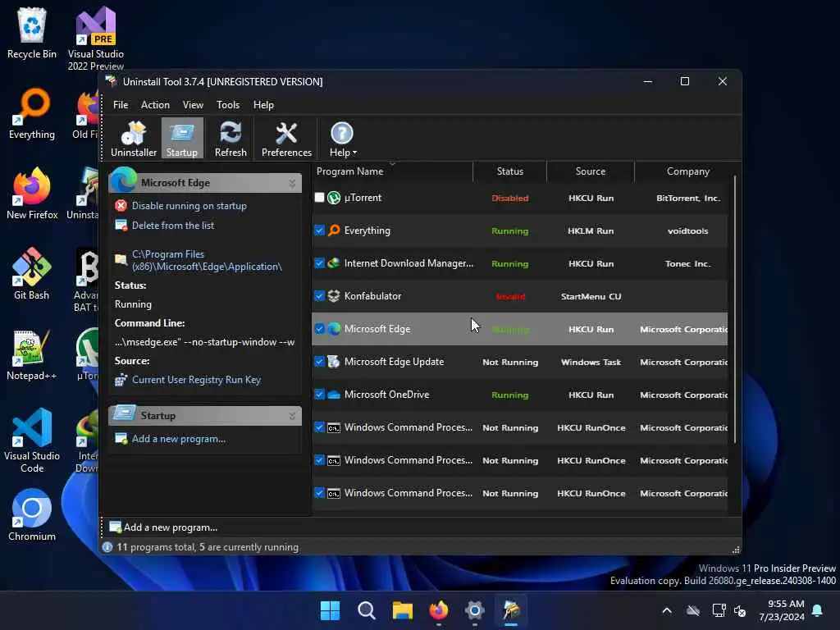
Task: Collapse the Microsoft Edge details panel
Action: (x=292, y=183)
